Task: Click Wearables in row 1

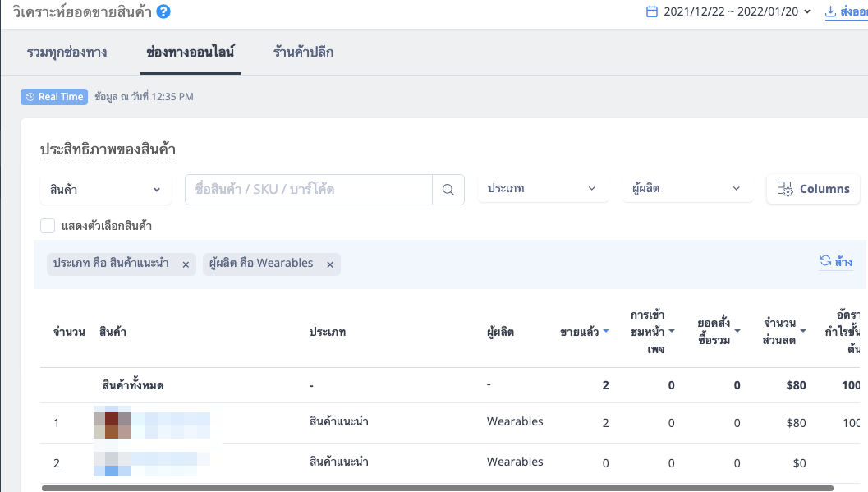Action: point(515,421)
